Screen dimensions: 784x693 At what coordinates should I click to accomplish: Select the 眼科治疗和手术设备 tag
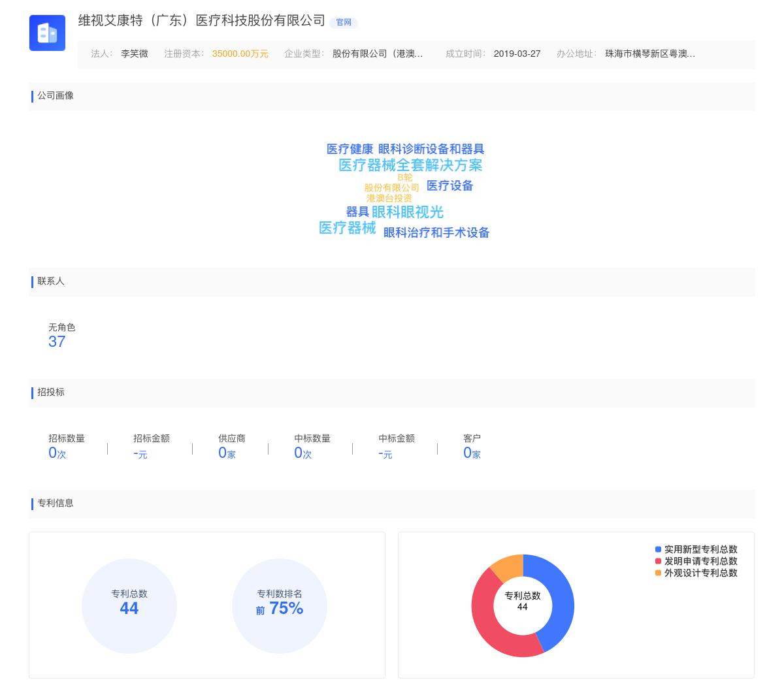click(436, 233)
